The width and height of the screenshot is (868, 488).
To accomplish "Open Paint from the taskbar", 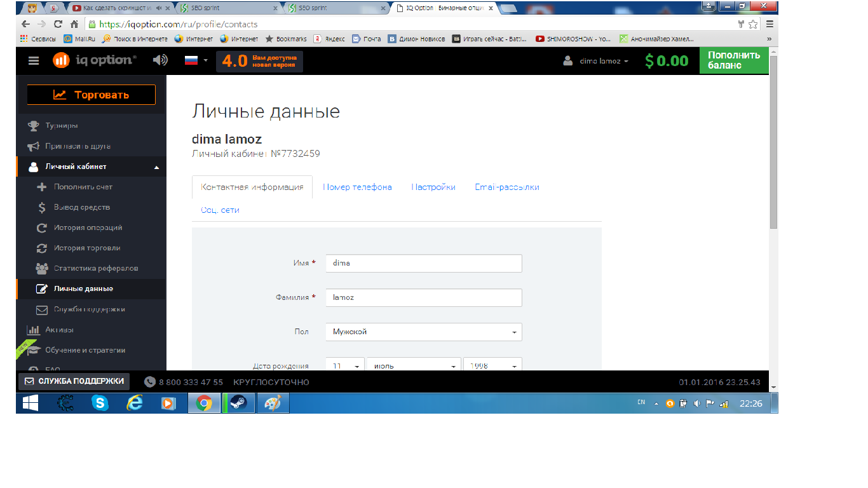I will [x=273, y=403].
